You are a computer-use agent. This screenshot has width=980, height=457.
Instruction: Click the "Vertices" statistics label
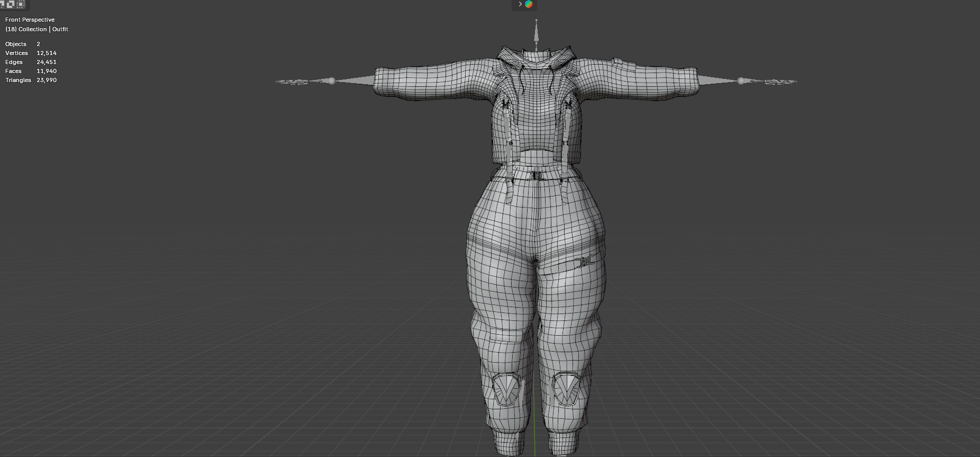(16, 53)
